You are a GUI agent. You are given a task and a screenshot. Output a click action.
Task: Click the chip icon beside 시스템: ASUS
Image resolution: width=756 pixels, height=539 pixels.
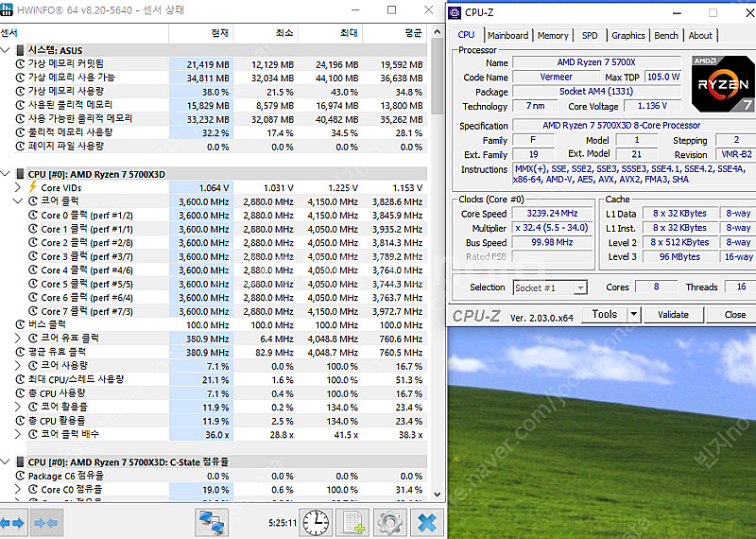click(20, 50)
